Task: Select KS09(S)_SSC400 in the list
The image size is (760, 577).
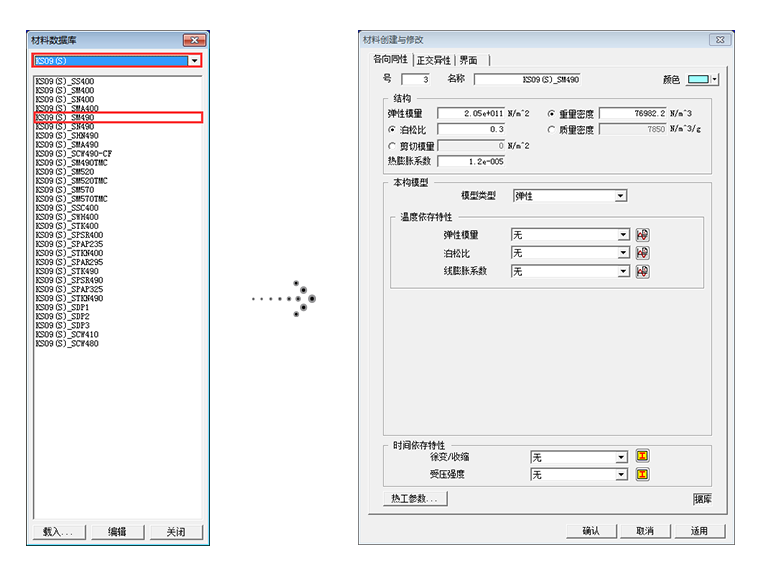Action: (x=67, y=208)
